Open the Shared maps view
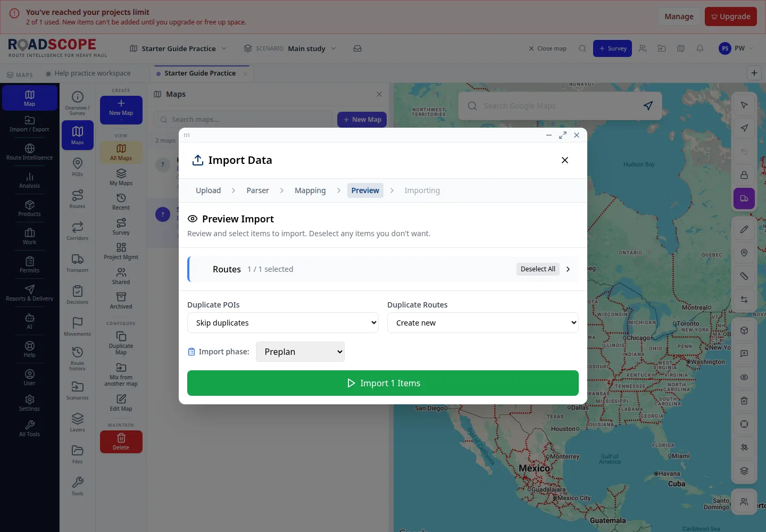The height and width of the screenshot is (532, 766). pos(121,276)
